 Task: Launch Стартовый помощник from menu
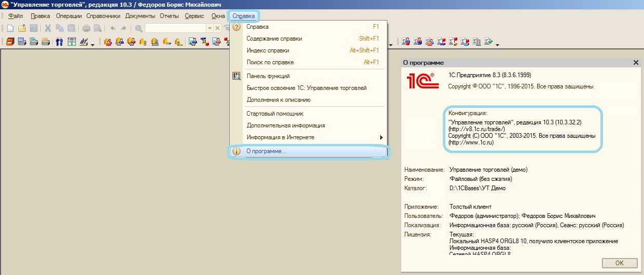coord(308,114)
